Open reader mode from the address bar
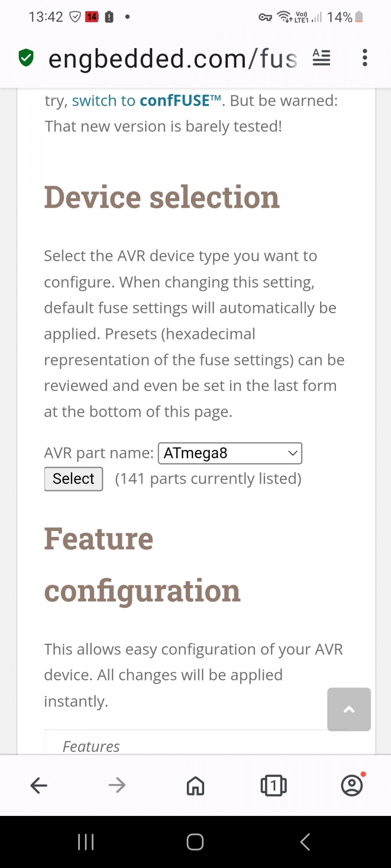The image size is (391, 868). click(x=321, y=58)
